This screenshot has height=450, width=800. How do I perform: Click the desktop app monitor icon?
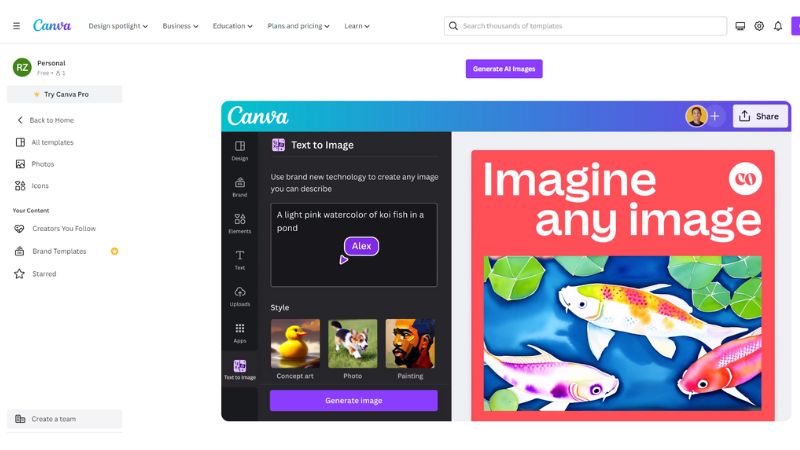point(740,26)
